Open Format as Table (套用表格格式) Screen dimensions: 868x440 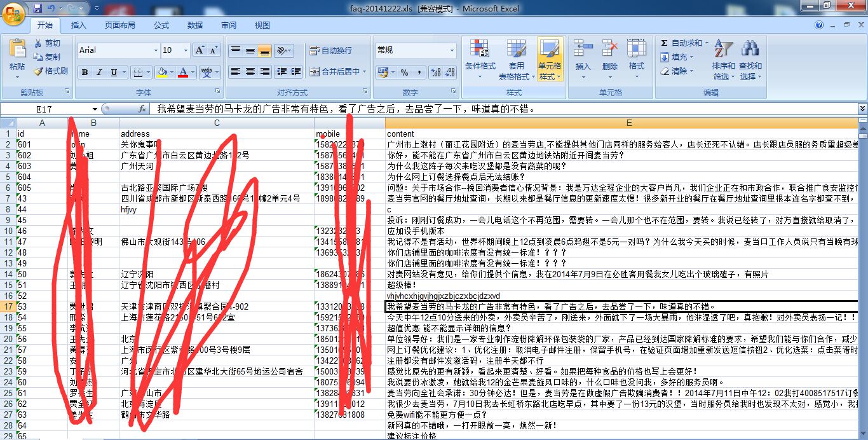(516, 60)
